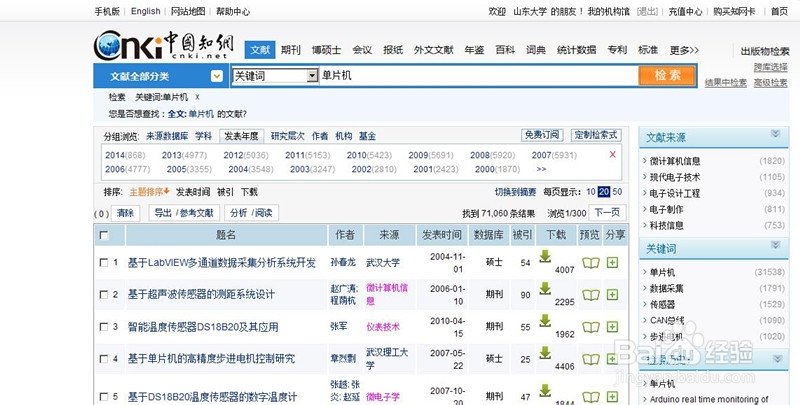Download result 2 ultrasonic sensor paper
The image size is (800, 405).
545,289
